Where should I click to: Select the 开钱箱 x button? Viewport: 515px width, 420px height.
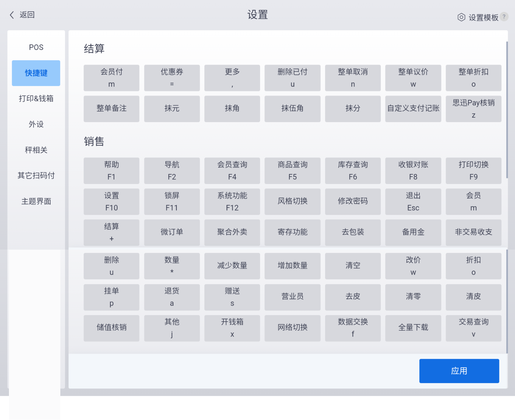tap(232, 328)
